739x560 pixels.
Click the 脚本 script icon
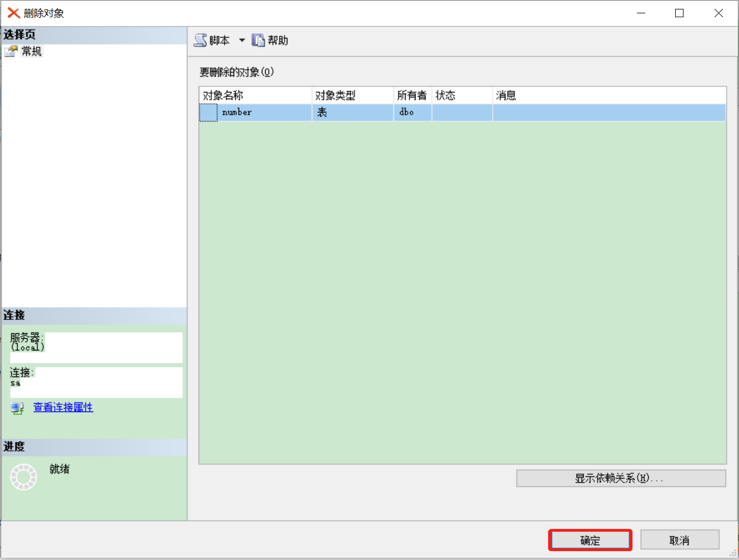click(x=200, y=40)
